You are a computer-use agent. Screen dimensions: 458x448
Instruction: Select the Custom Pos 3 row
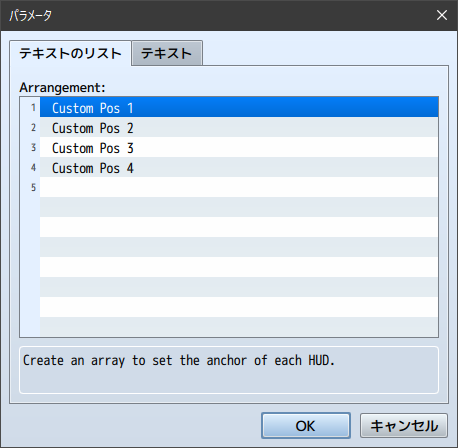239,147
